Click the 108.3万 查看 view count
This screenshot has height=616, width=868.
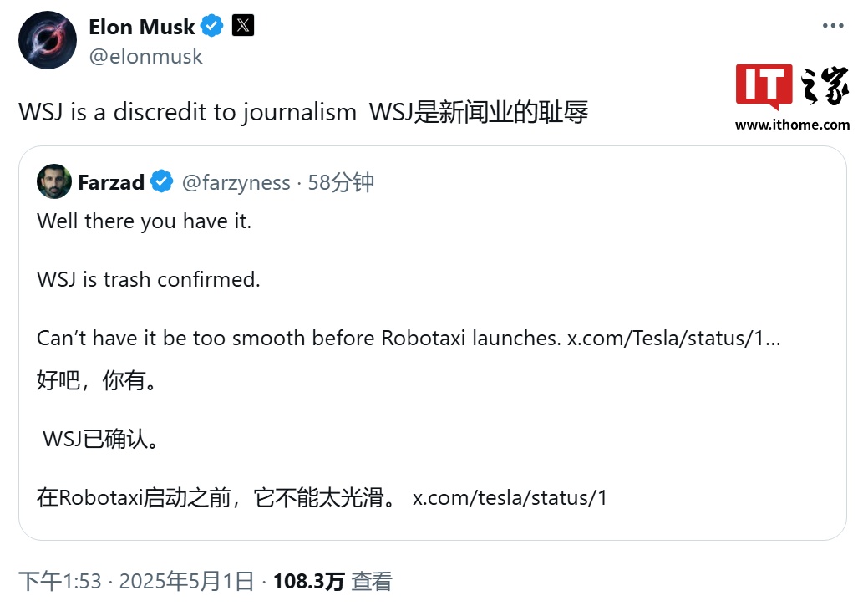pyautogui.click(x=332, y=581)
